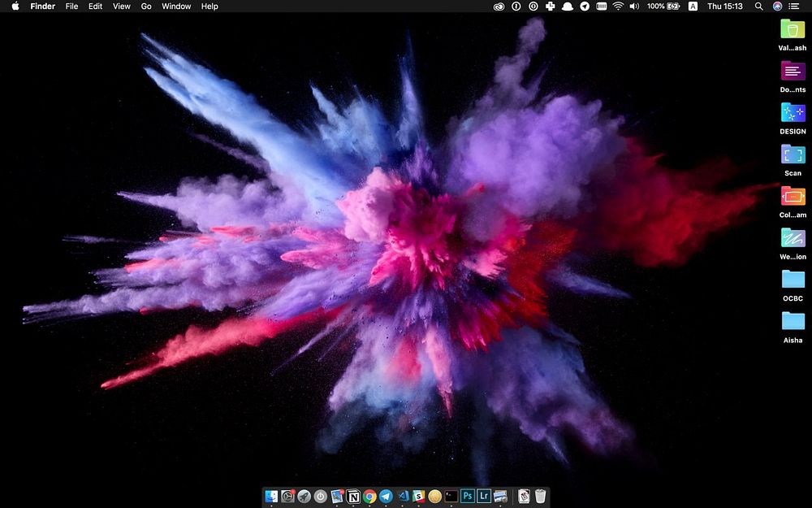Screen dimensions: 812x508
Task: Open Creative Cloud menu bar icon
Action: tap(499, 7)
